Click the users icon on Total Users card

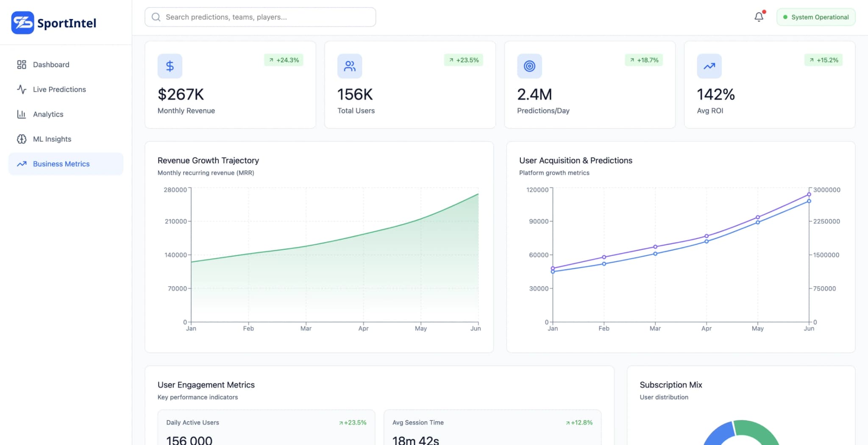pyautogui.click(x=350, y=66)
